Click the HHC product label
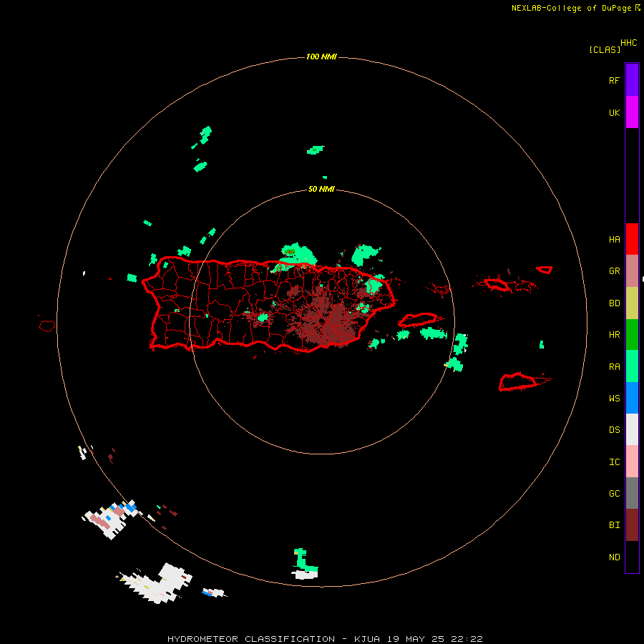The width and height of the screenshot is (644, 644). 629,43
